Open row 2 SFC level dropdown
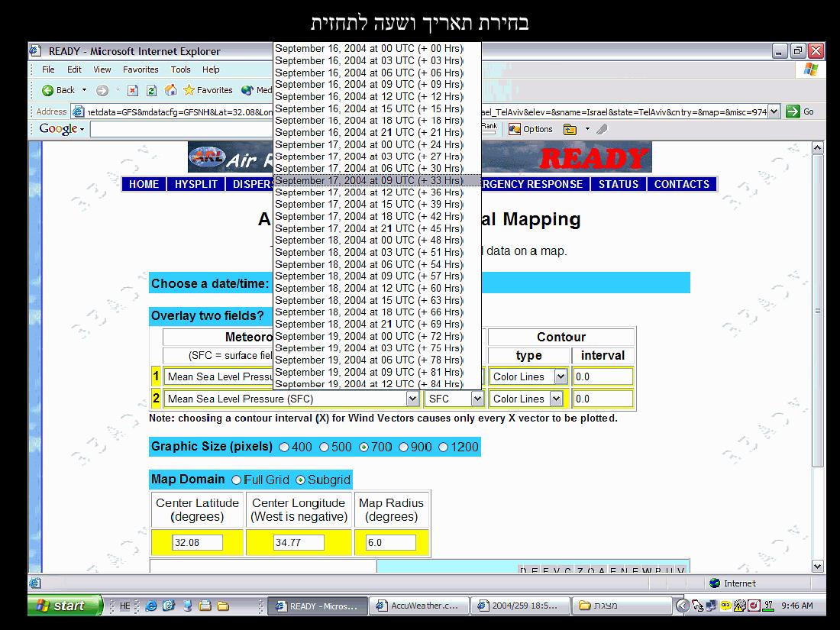Screen dimensions: 840x630 pos(477,399)
